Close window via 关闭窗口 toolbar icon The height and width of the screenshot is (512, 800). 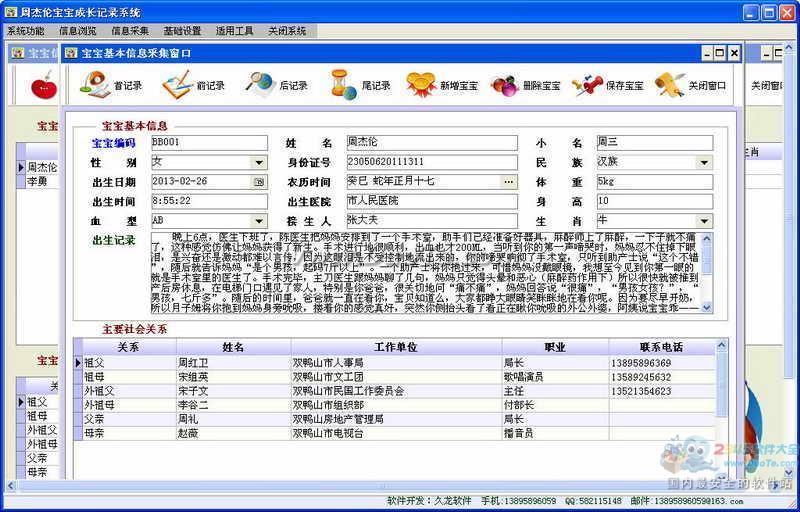coord(691,85)
